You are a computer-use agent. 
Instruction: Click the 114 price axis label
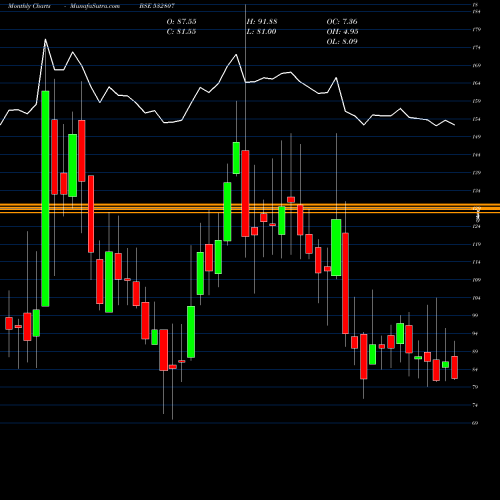tap(477, 262)
